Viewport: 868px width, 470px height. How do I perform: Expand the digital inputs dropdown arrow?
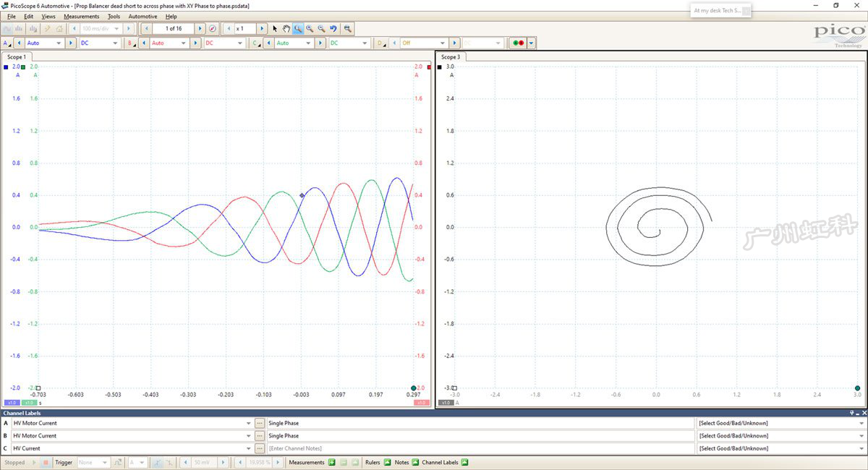[x=532, y=43]
